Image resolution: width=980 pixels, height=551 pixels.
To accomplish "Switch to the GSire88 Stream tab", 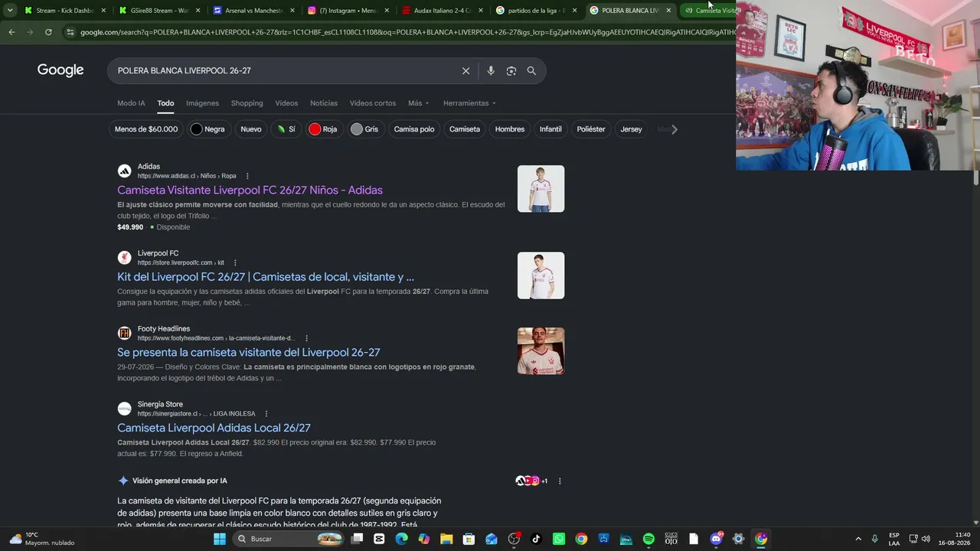I will point(159,11).
